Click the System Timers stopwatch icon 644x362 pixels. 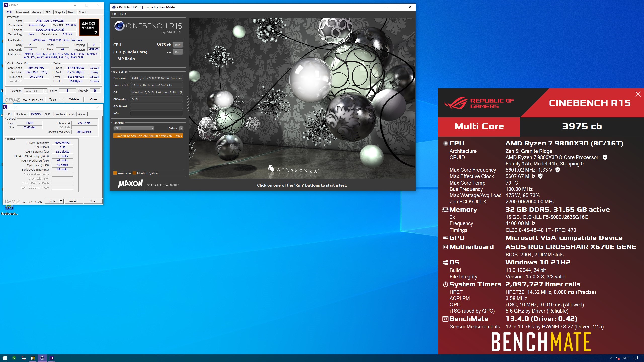[x=445, y=284]
